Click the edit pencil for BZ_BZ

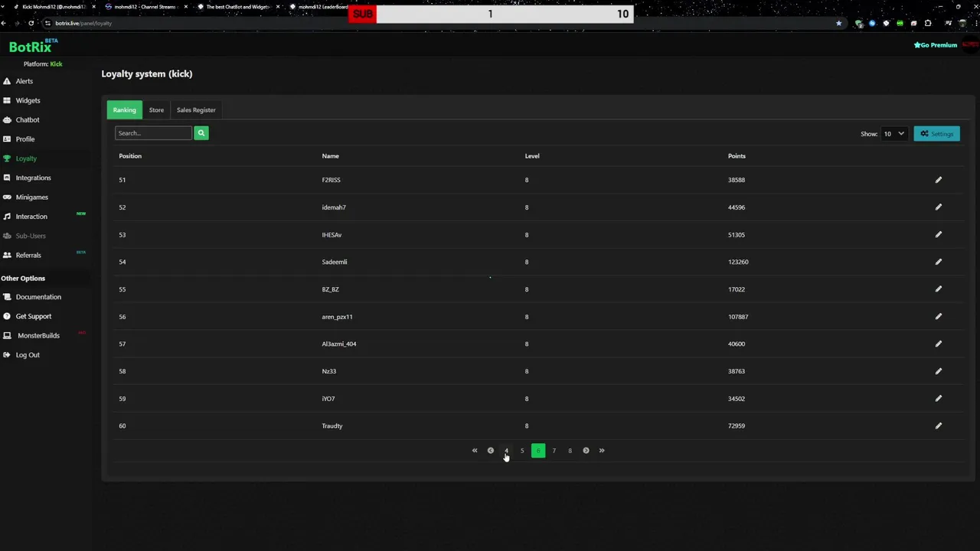(938, 289)
